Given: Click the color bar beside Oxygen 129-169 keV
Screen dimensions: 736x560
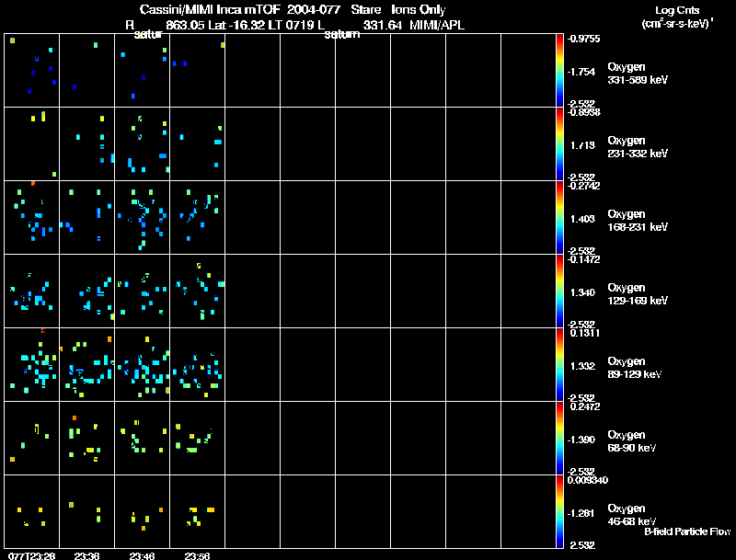Looking at the screenshot, I should click(559, 291).
